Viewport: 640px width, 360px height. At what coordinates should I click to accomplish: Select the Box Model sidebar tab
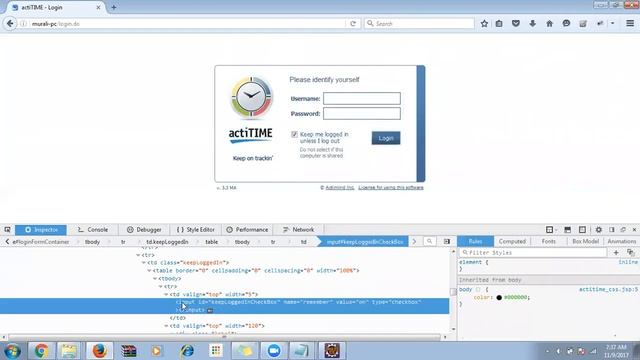[585, 242]
